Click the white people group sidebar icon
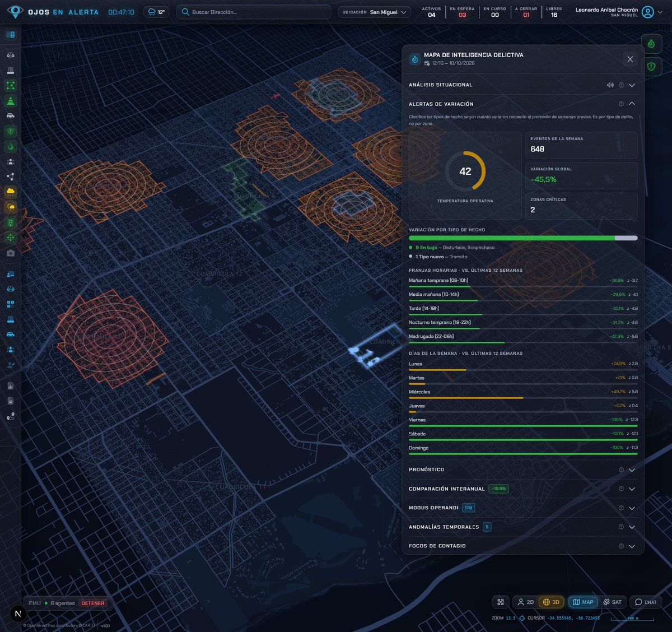672x632 pixels. pos(11,161)
